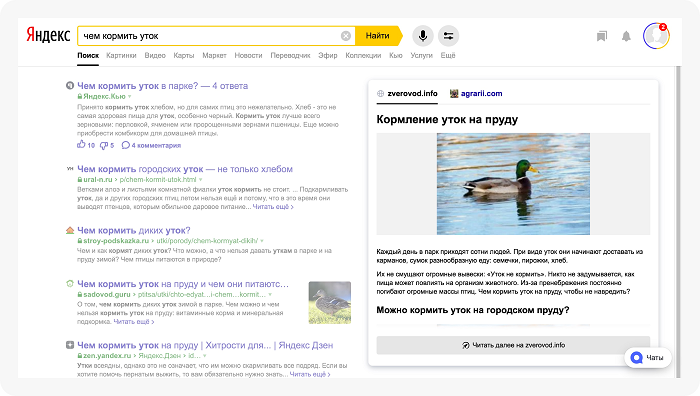Viewport: 700px width, 396px height.
Task: Open Чем кормить уток на пруду sadovod result
Action: click(183, 284)
